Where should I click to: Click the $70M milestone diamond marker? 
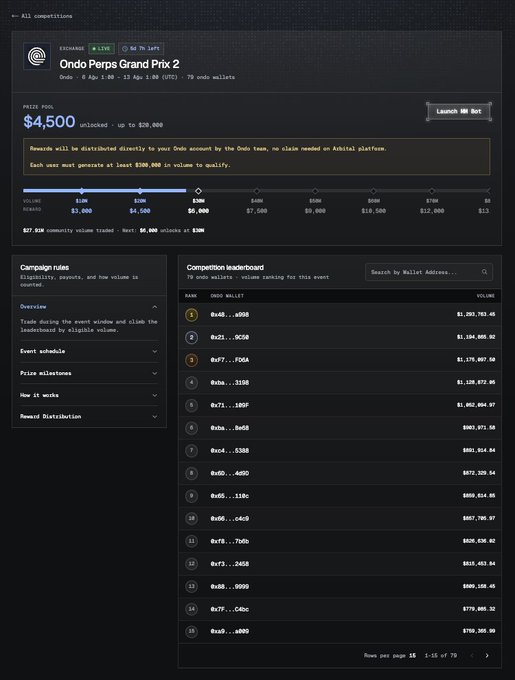coord(432,191)
